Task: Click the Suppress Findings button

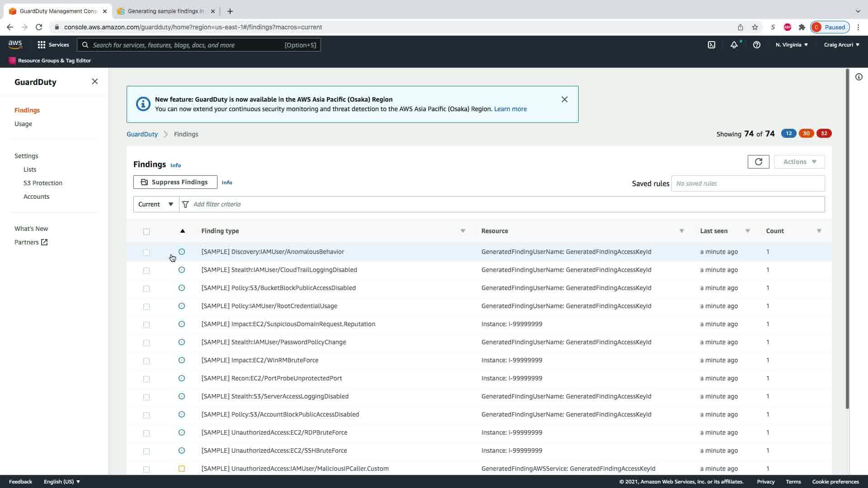Action: pos(175,182)
